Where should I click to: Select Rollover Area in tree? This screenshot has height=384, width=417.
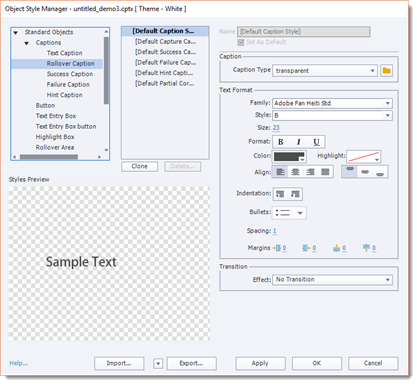[x=55, y=147]
